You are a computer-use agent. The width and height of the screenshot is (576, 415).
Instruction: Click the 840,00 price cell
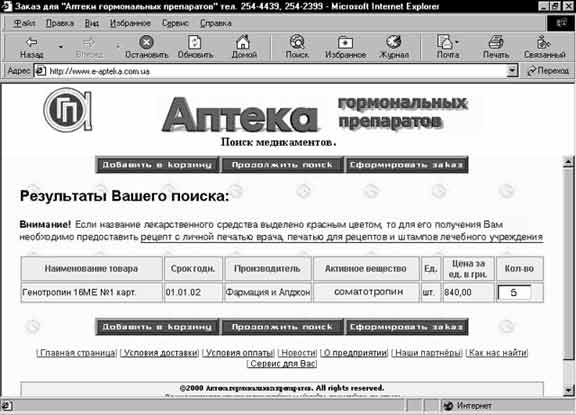[x=468, y=292]
